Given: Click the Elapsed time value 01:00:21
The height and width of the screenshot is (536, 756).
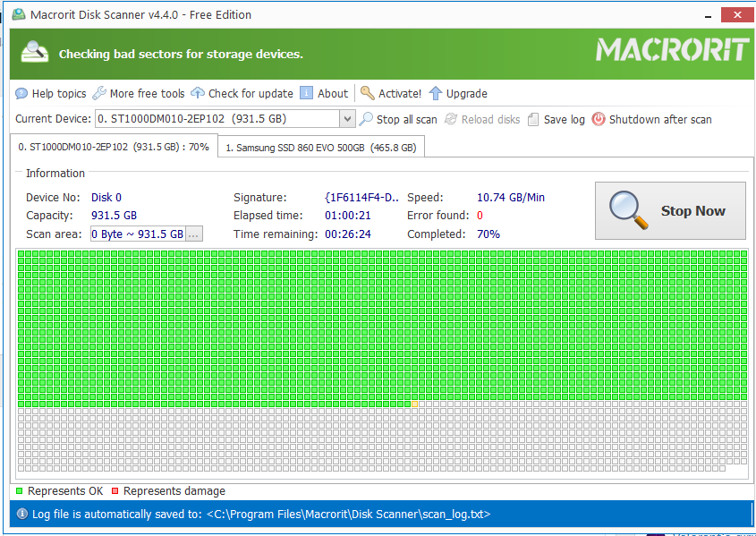Looking at the screenshot, I should pyautogui.click(x=348, y=216).
